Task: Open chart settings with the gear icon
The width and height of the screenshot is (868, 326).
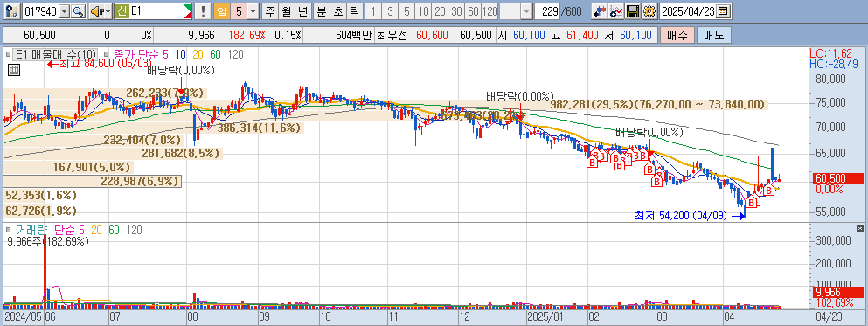Action: [x=649, y=11]
